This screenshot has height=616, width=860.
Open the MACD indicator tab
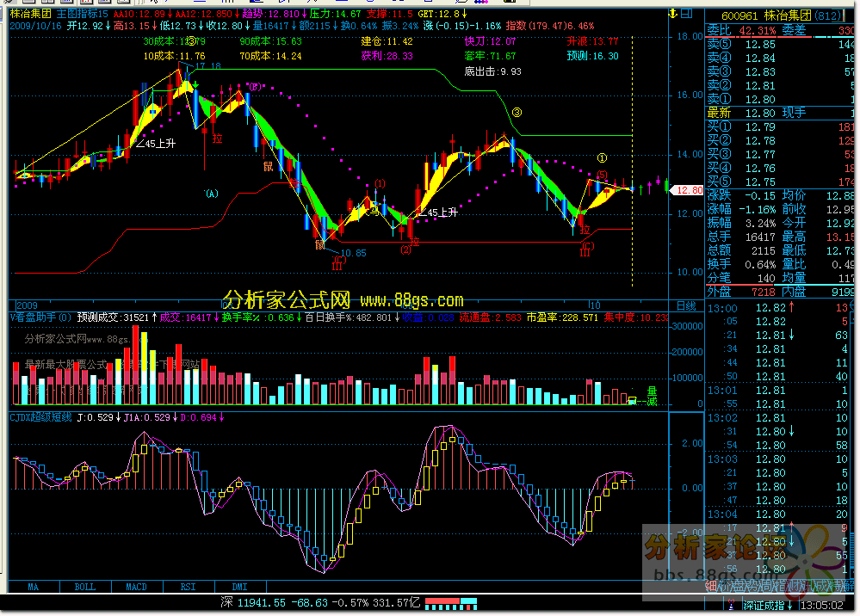pos(137,587)
